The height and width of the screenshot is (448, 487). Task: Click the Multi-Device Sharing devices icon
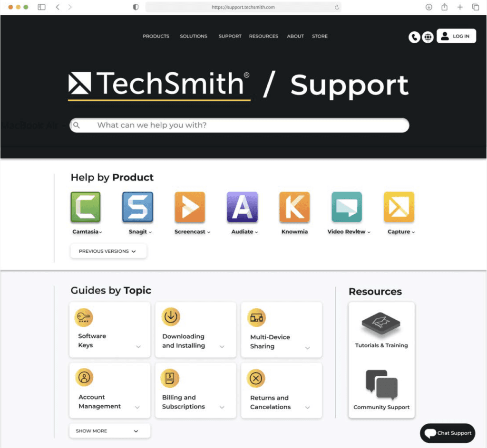click(256, 318)
